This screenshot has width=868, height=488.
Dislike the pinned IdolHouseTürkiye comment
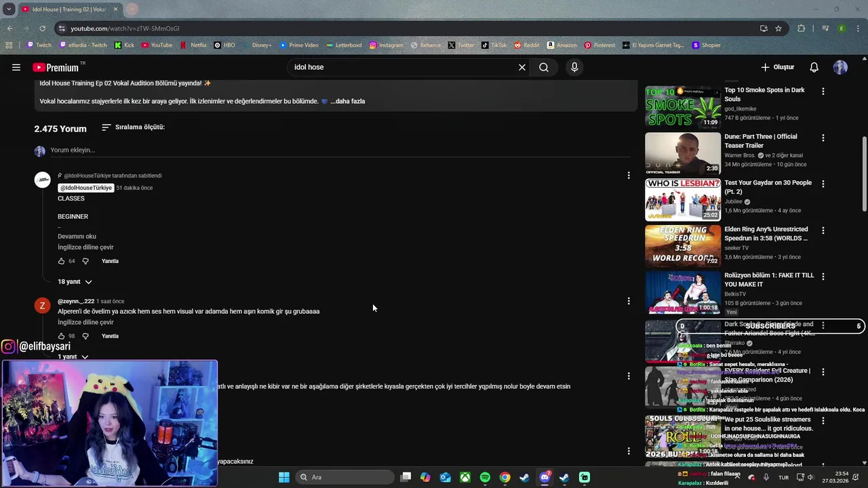tap(85, 261)
